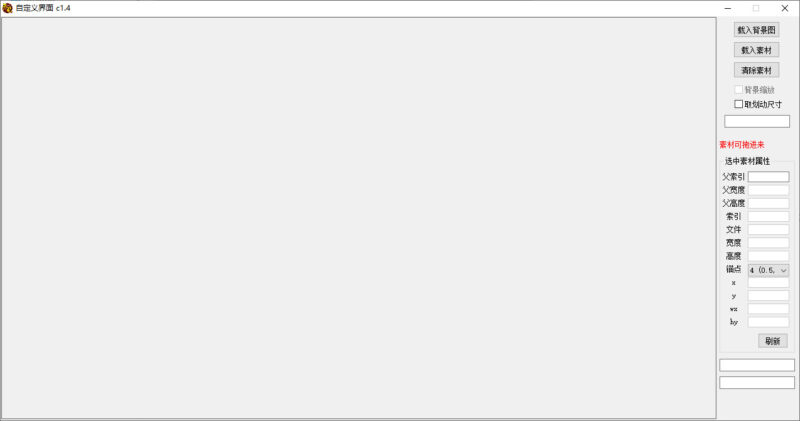Focus the 父索引 input field
This screenshot has width=800, height=421.
768,177
